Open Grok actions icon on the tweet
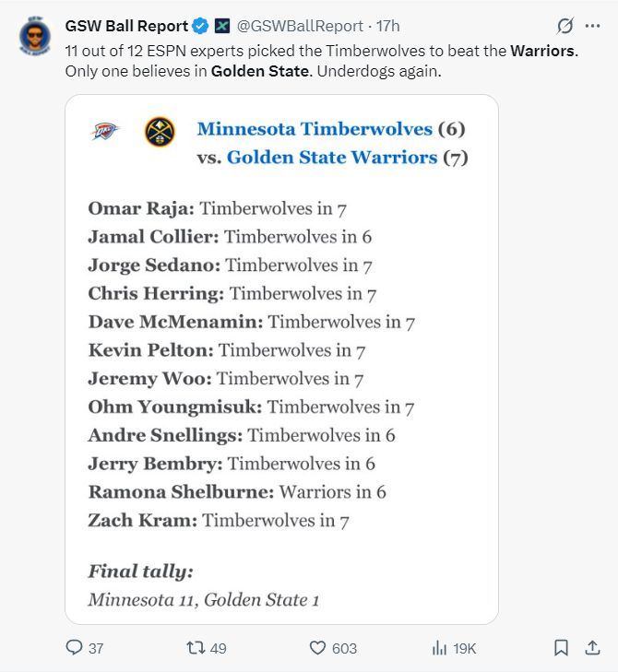This screenshot has width=618, height=672. point(565,26)
